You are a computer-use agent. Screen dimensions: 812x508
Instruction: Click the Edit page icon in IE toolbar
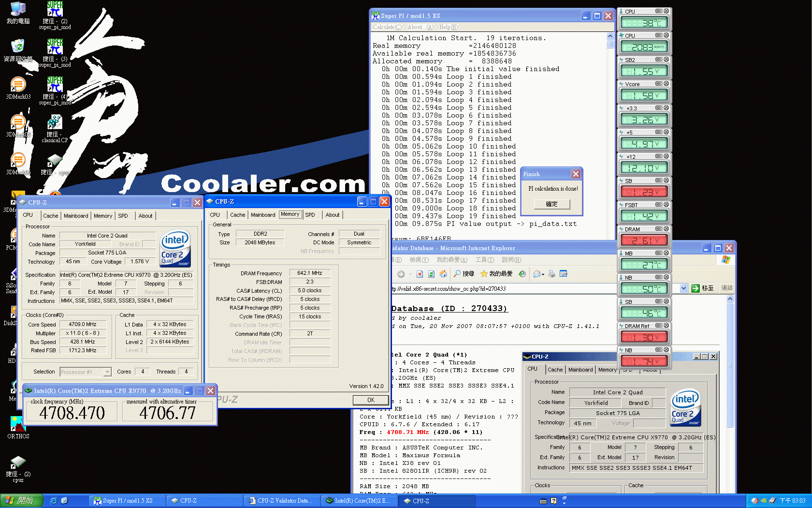pyautogui.click(x=563, y=274)
